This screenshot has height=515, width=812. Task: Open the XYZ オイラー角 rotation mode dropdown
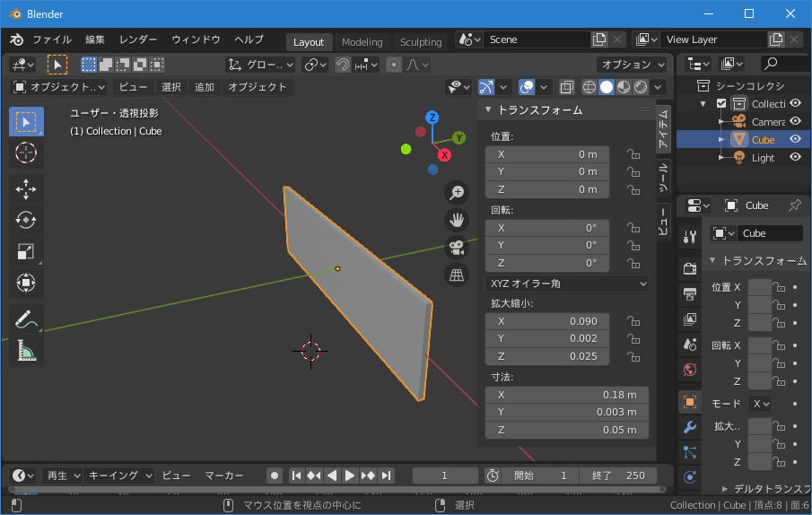566,284
